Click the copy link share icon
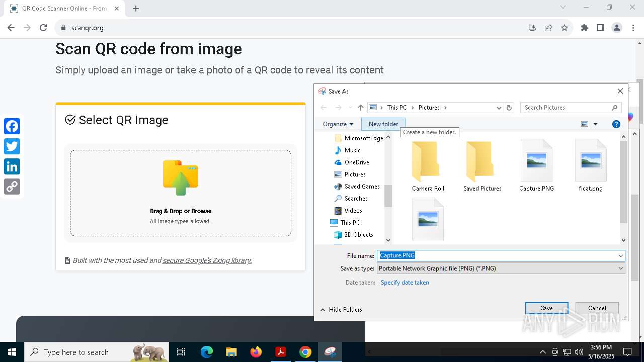This screenshot has height=362, width=644. pos(12,187)
